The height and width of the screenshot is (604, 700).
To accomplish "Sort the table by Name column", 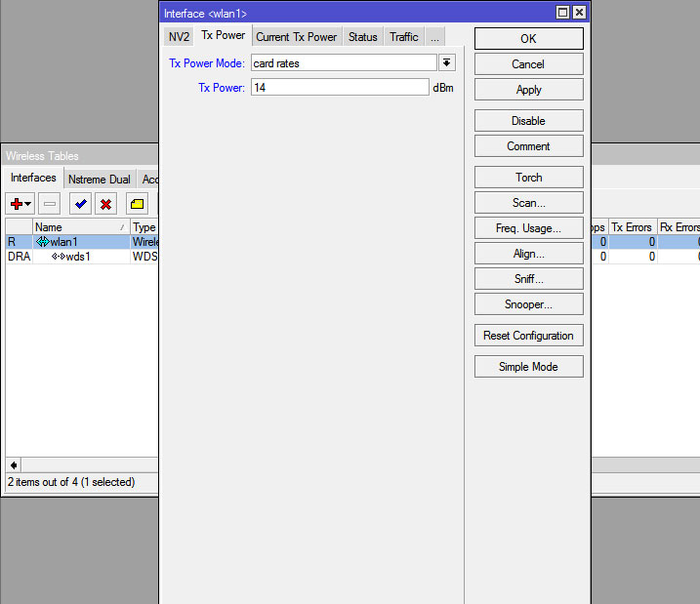I will click(78, 227).
